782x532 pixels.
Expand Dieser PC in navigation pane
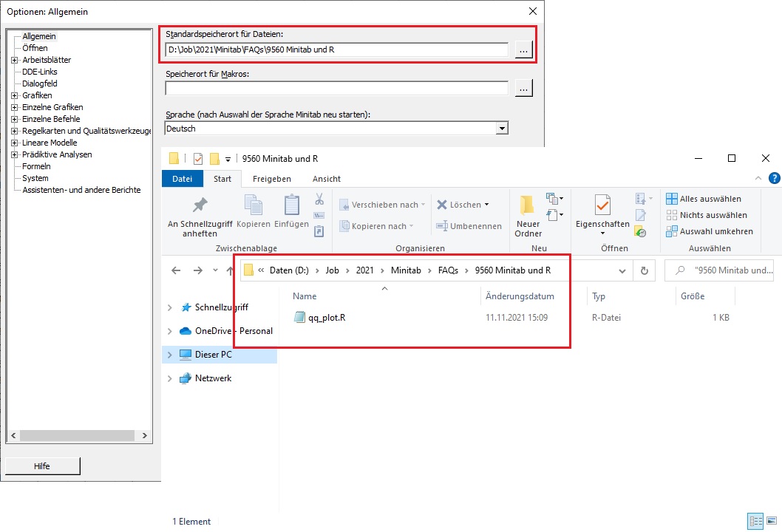click(169, 355)
